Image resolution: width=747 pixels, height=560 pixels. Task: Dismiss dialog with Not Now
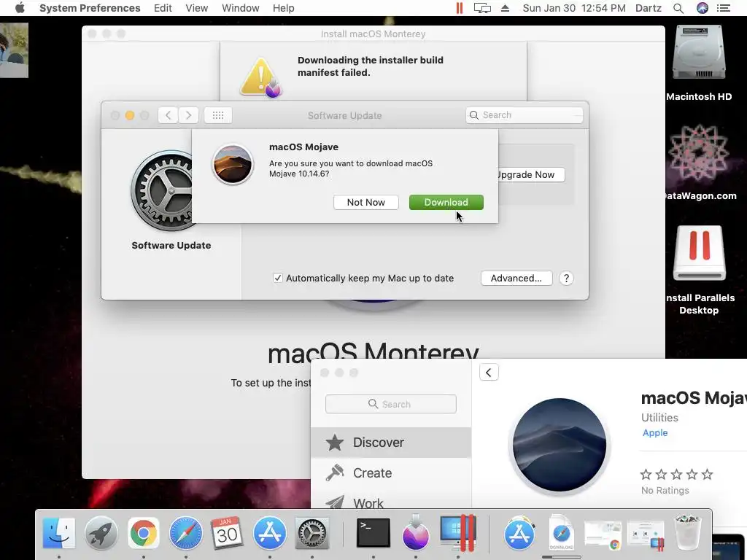[366, 203]
